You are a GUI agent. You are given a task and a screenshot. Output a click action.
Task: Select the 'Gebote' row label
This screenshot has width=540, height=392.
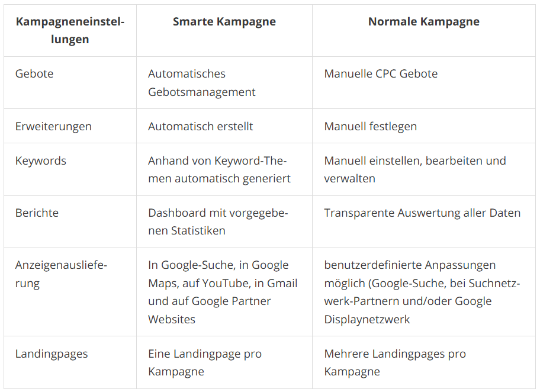[34, 74]
